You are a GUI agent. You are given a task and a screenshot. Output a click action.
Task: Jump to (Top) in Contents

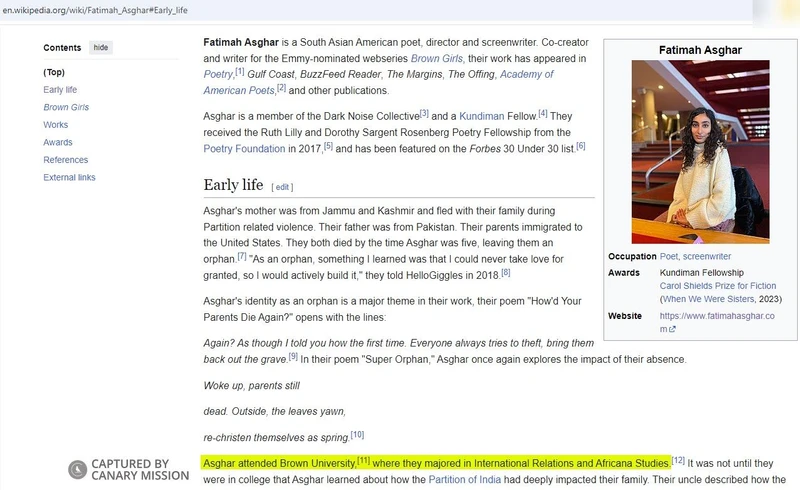[x=54, y=72]
